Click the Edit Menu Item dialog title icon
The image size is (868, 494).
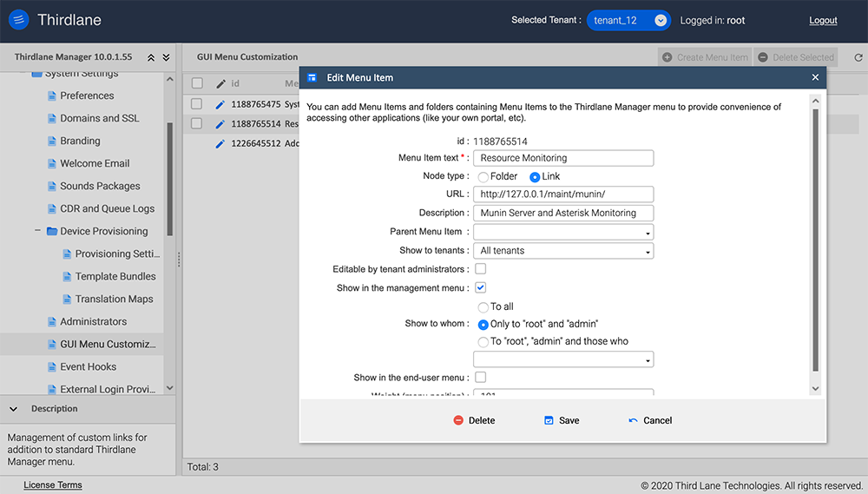coord(312,77)
